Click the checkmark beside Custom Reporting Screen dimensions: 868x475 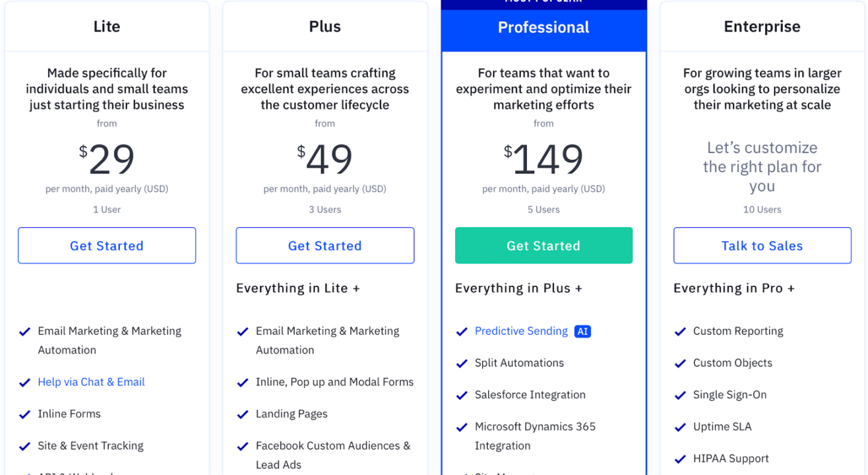pyautogui.click(x=680, y=331)
